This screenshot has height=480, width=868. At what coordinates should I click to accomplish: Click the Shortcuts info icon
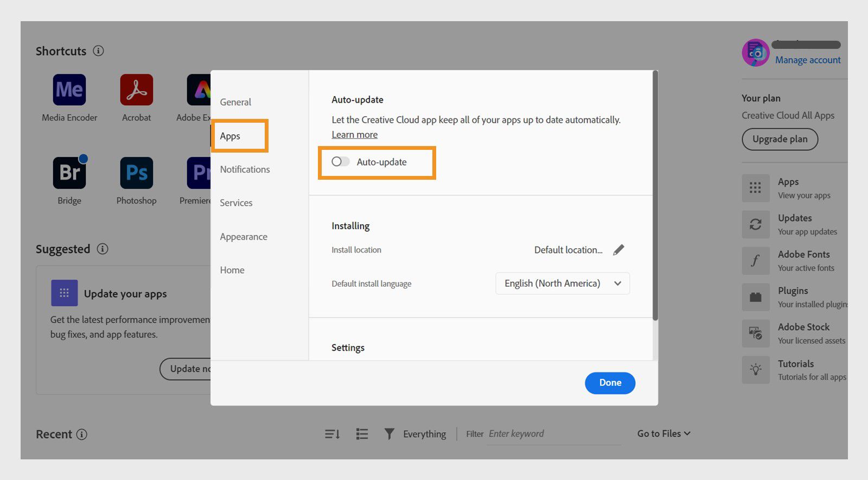pyautogui.click(x=98, y=50)
